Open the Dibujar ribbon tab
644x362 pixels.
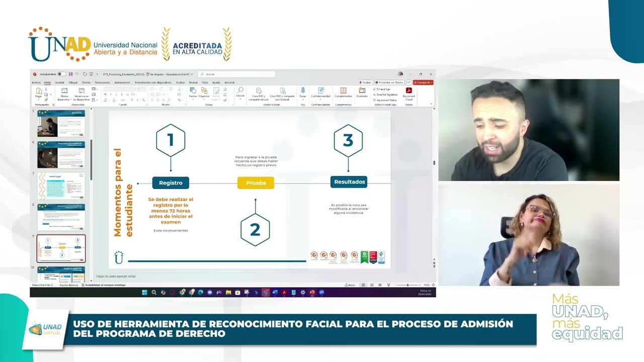tap(73, 82)
